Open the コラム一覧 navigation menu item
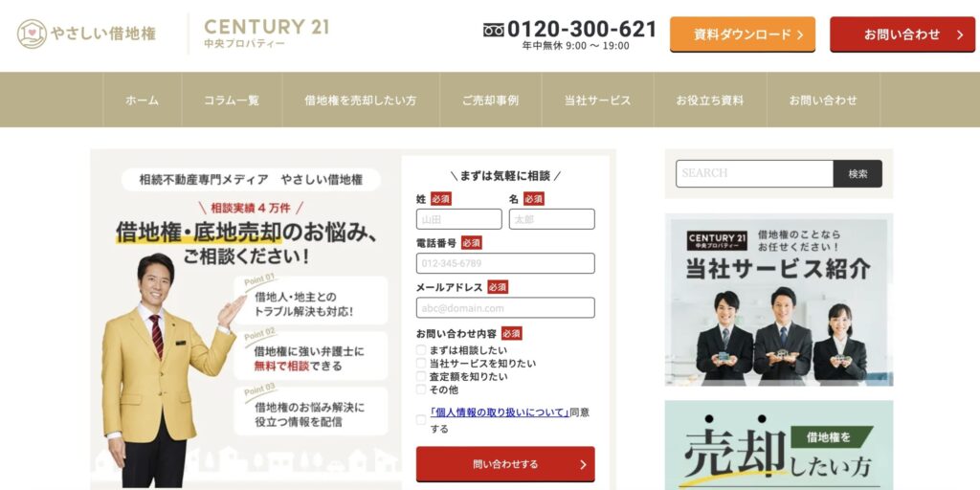This screenshot has width=980, height=490. point(232,100)
